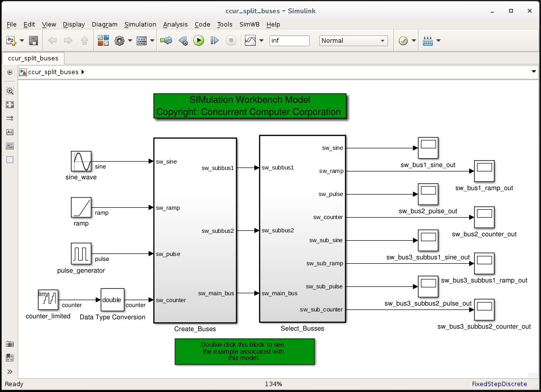
Task: Toggle the Sample Time display
Action: 10,118
